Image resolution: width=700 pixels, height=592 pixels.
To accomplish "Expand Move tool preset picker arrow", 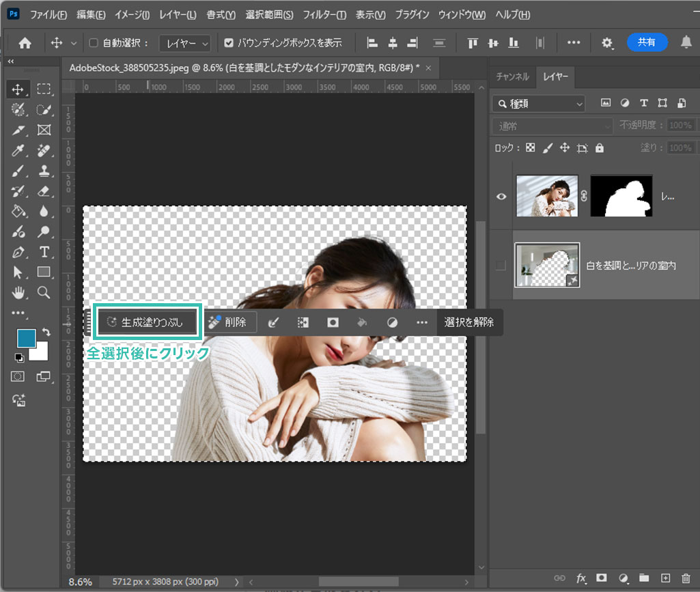I will tap(74, 43).
